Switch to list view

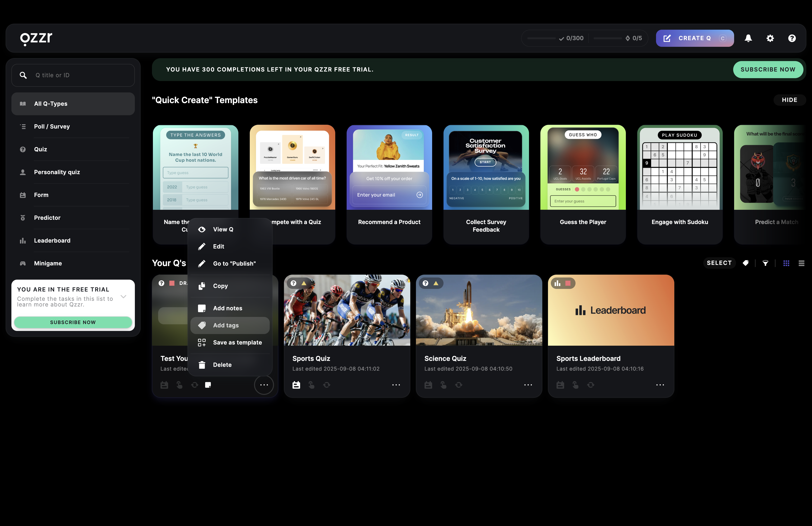(801, 263)
